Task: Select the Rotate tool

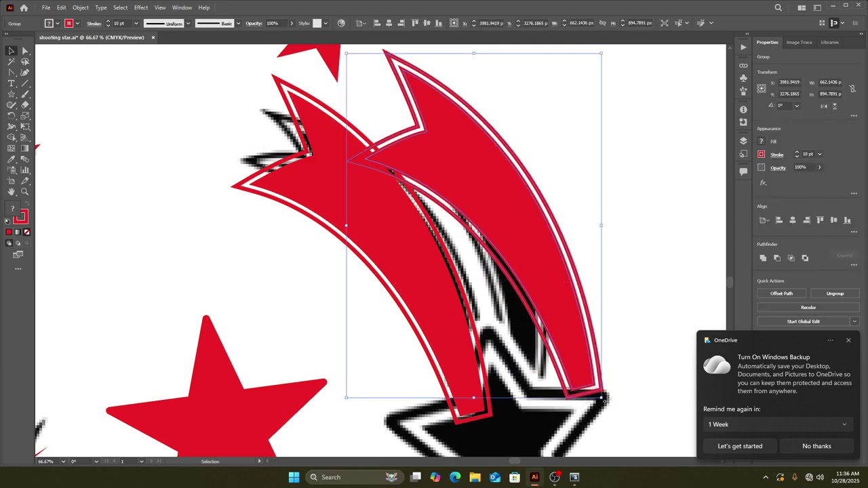Action: 12,116
